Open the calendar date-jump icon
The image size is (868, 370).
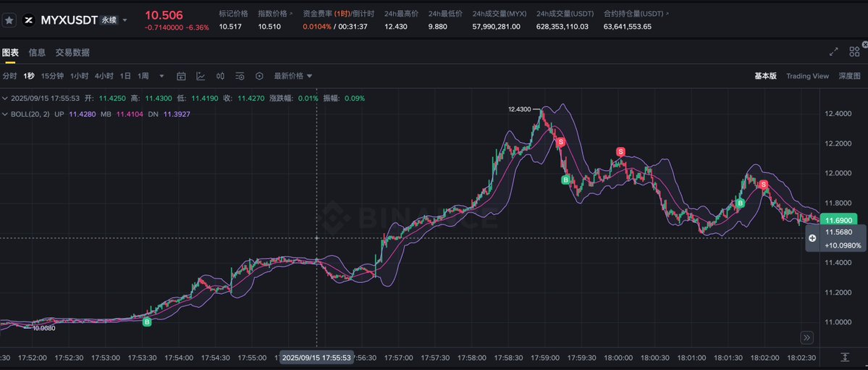[181, 76]
